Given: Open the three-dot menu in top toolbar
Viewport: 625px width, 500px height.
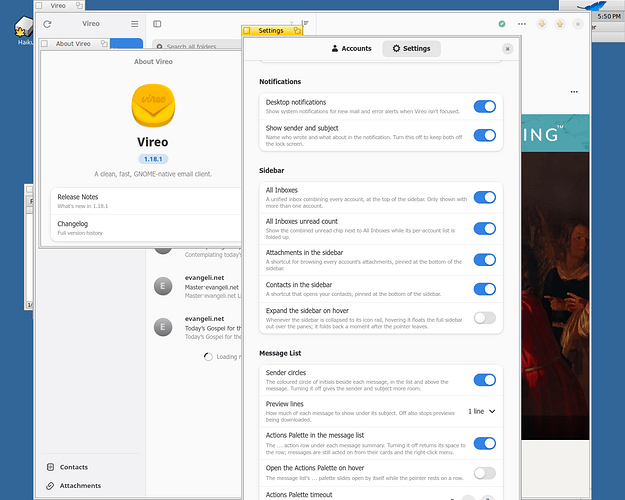Looking at the screenshot, I should [x=522, y=24].
